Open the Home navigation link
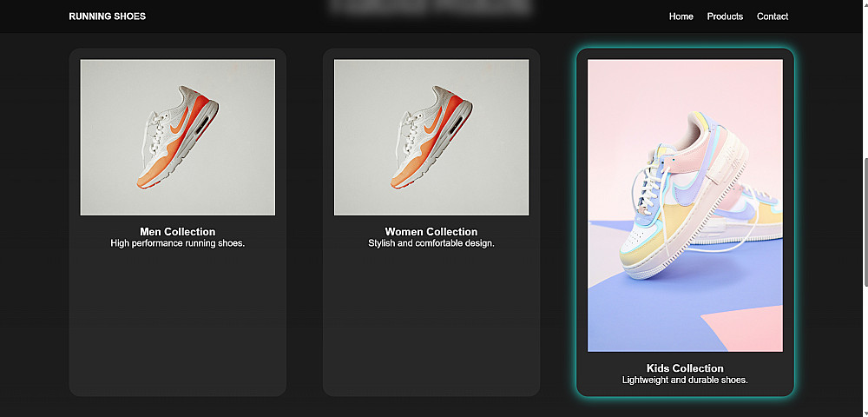The image size is (868, 417). coord(681,17)
